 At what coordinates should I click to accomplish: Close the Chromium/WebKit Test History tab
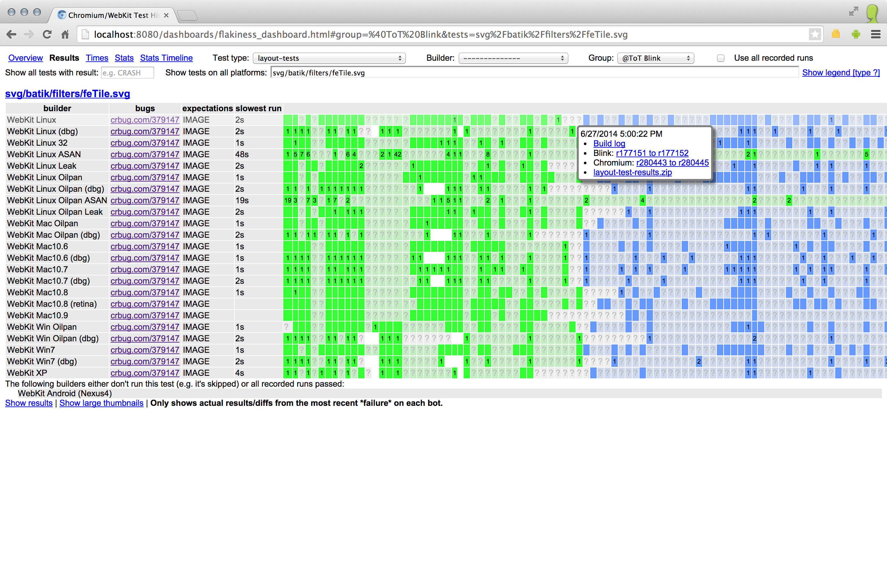pyautogui.click(x=166, y=15)
